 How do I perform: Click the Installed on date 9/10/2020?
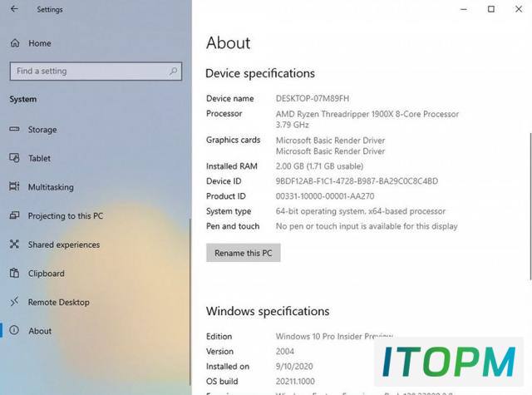(x=294, y=367)
